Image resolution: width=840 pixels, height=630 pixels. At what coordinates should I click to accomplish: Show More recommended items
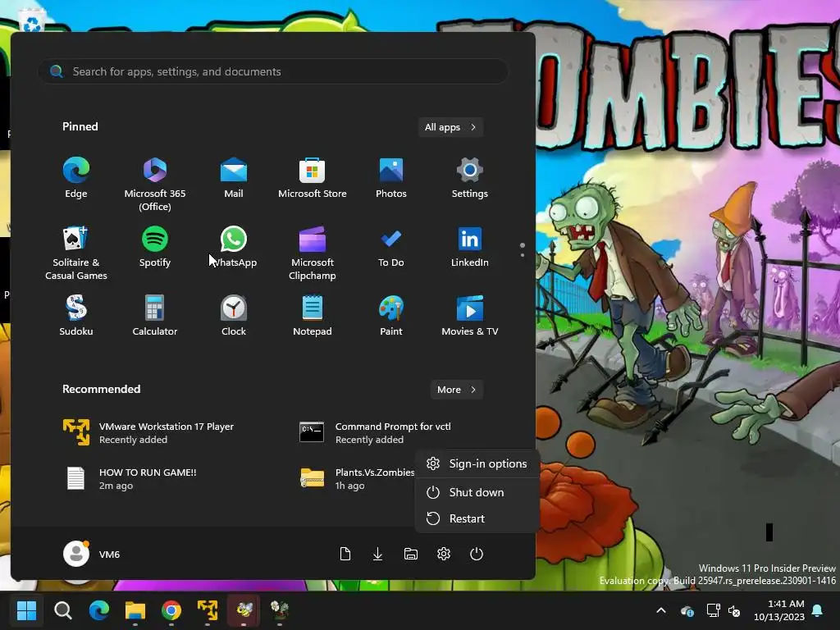(x=457, y=390)
